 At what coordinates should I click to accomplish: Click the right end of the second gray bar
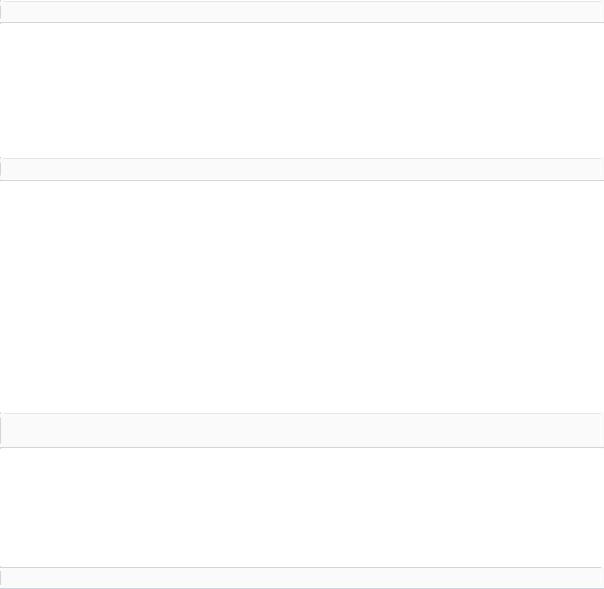click(x=601, y=169)
